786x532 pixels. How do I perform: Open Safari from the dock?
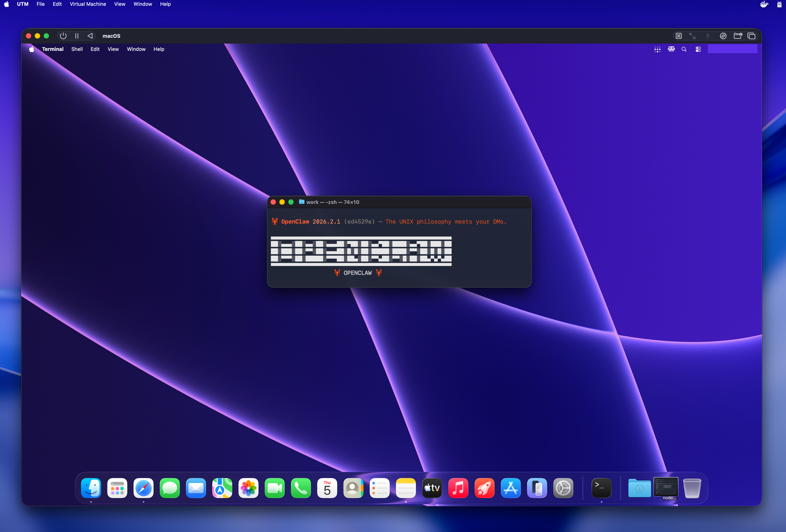[x=143, y=488]
